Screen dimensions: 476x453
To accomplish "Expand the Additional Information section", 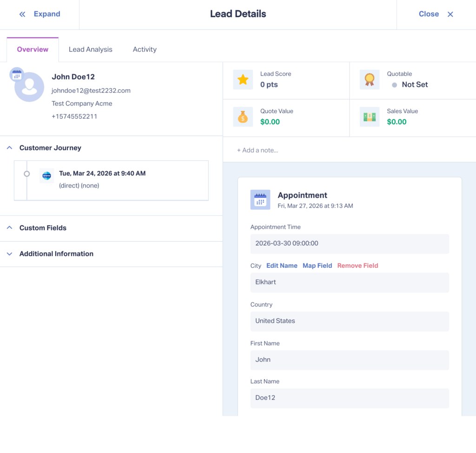I will click(x=9, y=253).
